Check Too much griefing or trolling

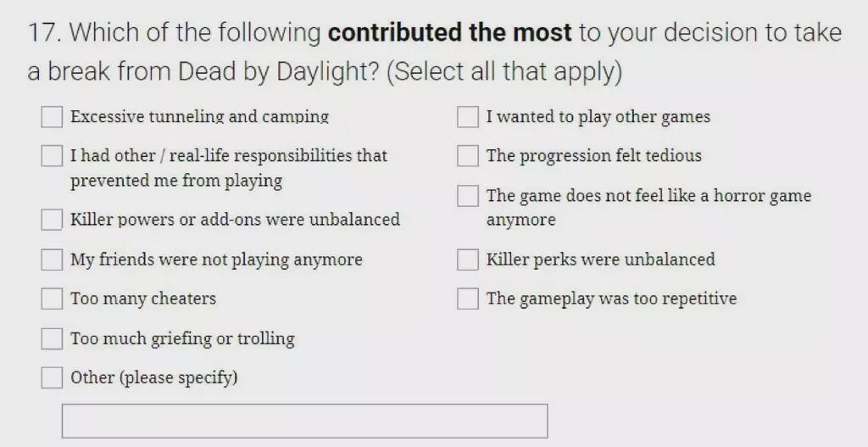pos(52,338)
